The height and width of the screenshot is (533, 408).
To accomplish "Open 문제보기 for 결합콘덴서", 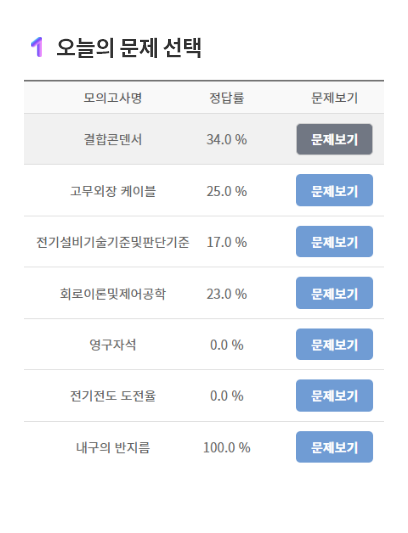I will click(x=334, y=139).
